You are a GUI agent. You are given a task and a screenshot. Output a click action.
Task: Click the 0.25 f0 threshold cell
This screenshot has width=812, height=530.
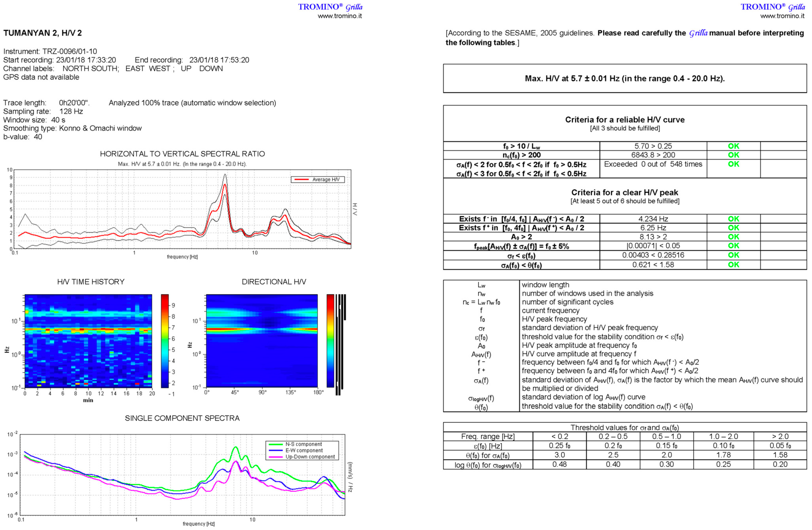pyautogui.click(x=560, y=446)
